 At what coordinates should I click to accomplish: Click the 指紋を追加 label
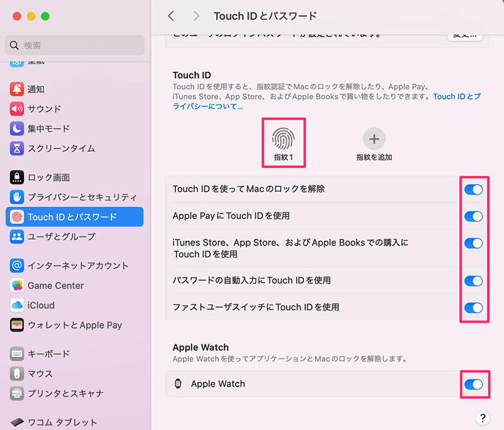[374, 157]
